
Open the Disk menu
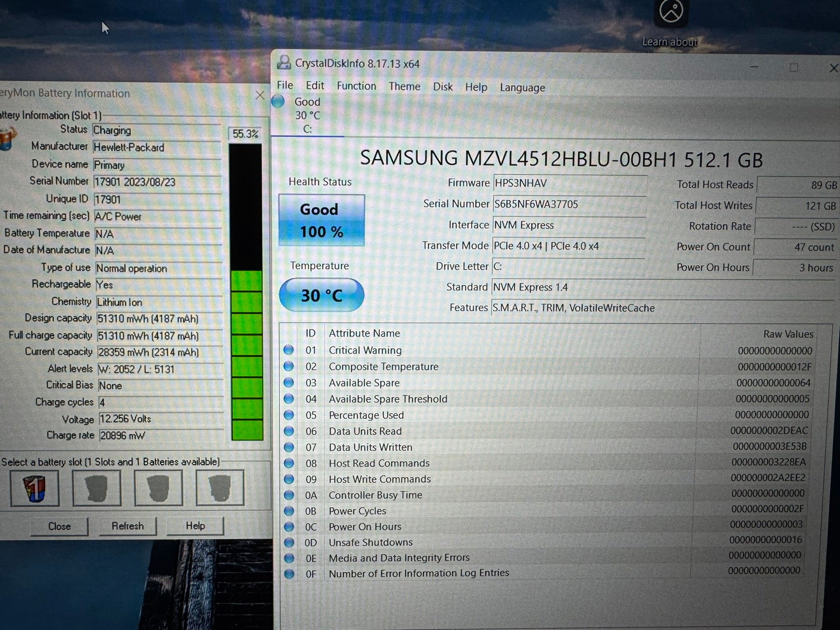pyautogui.click(x=443, y=87)
